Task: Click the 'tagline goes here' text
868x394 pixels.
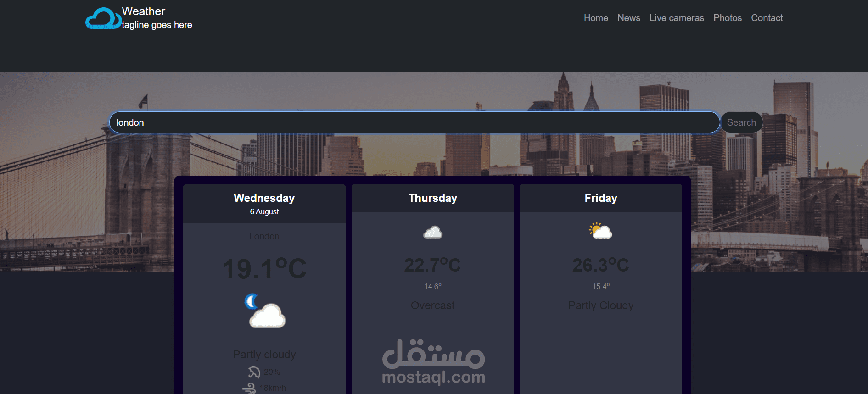Action: 157,25
